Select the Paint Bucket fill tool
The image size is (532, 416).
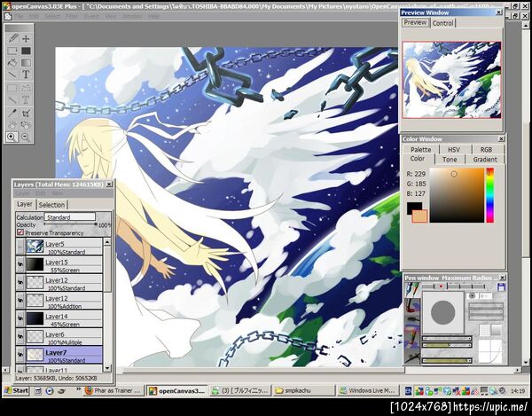click(12, 63)
